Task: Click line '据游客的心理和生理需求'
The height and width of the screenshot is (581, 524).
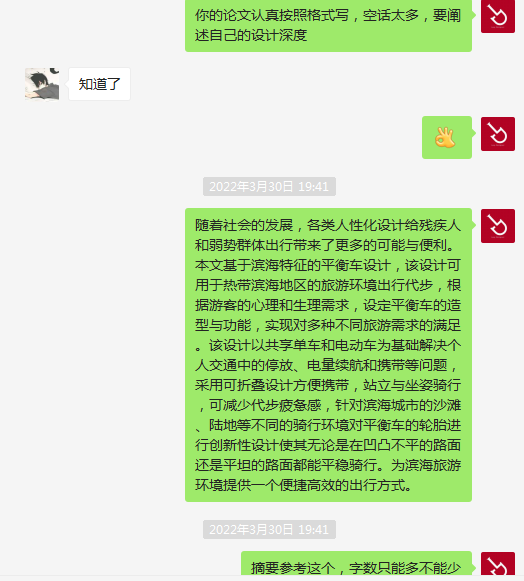Action: pyautogui.click(x=272, y=305)
